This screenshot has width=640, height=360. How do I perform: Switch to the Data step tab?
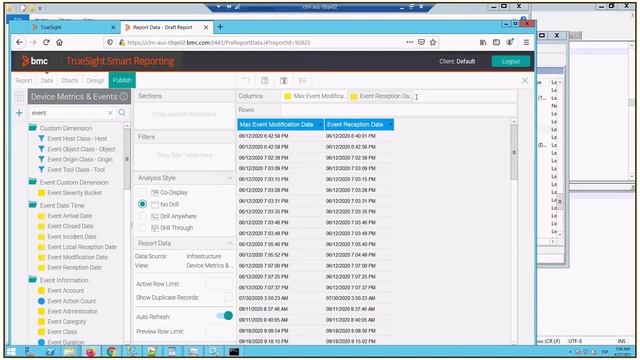coord(47,80)
